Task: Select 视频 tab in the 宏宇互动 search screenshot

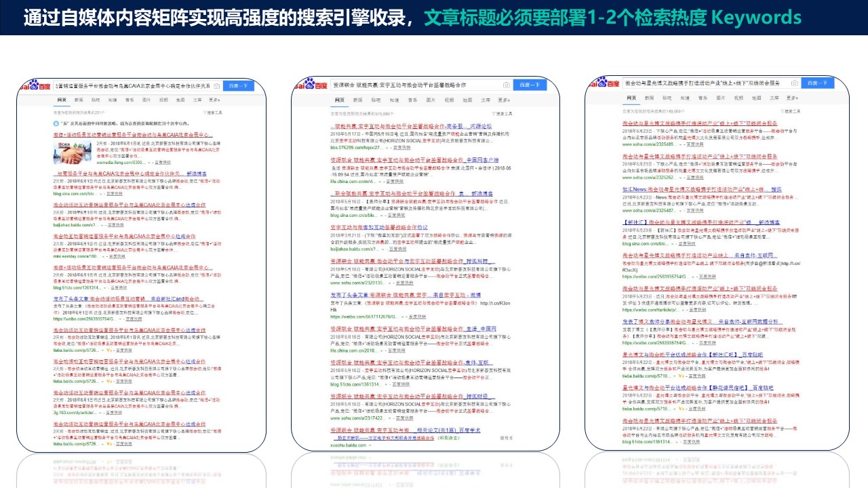Action: pyautogui.click(x=449, y=100)
